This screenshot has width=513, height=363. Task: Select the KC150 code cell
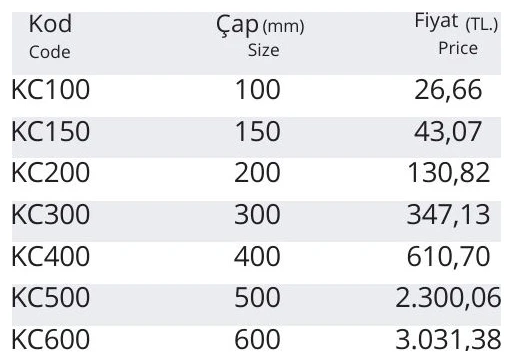pos(51,131)
